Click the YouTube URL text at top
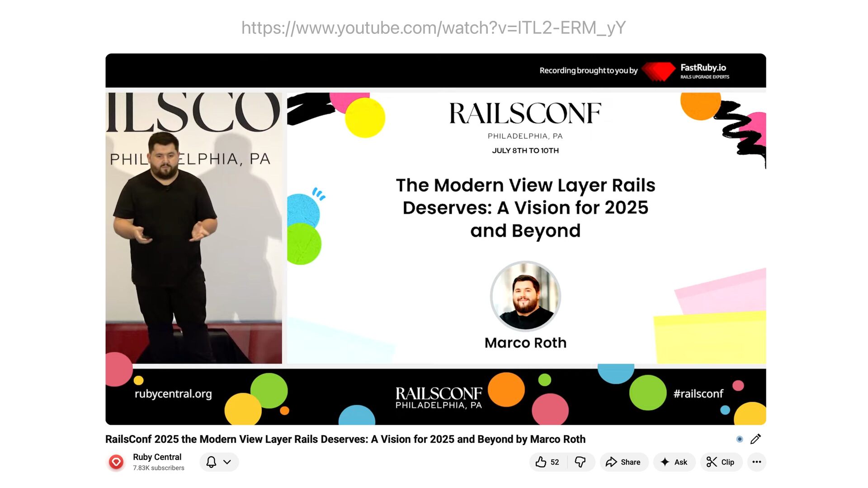This screenshot has height=488, width=868. 433,28
